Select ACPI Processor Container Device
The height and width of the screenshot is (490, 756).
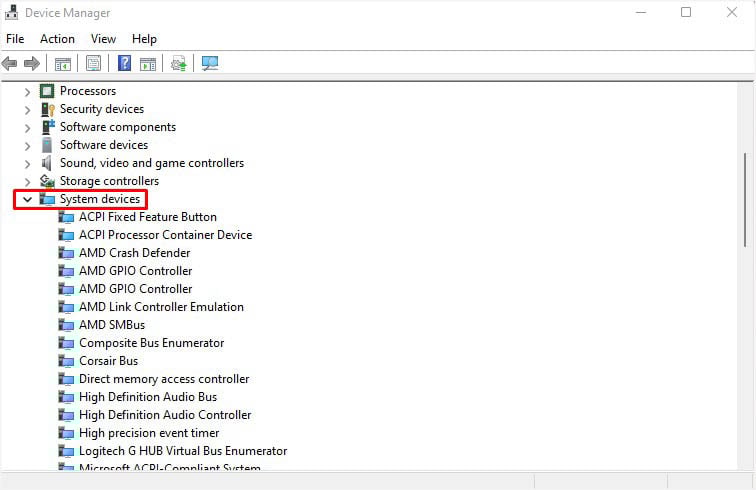[x=165, y=235]
